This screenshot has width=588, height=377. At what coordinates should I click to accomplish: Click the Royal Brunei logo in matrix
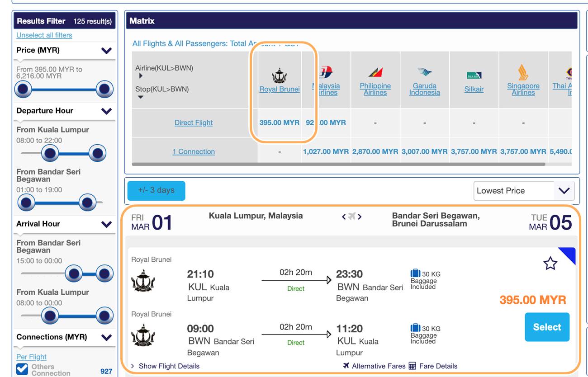(x=280, y=75)
